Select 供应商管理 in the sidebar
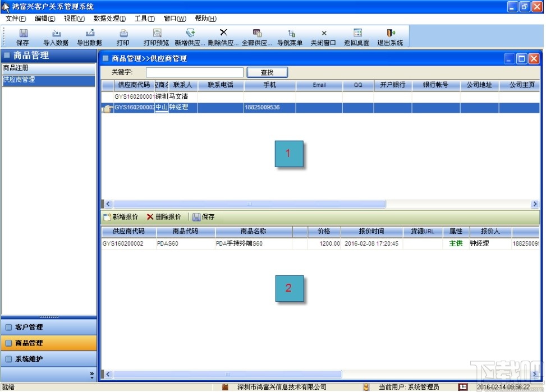The width and height of the screenshot is (546, 392). [x=49, y=80]
